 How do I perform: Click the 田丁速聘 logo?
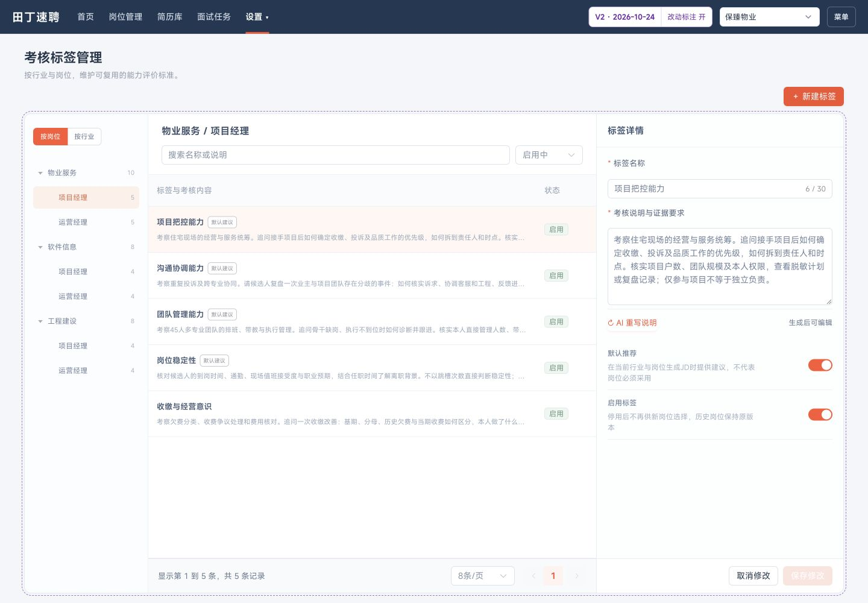[36, 17]
